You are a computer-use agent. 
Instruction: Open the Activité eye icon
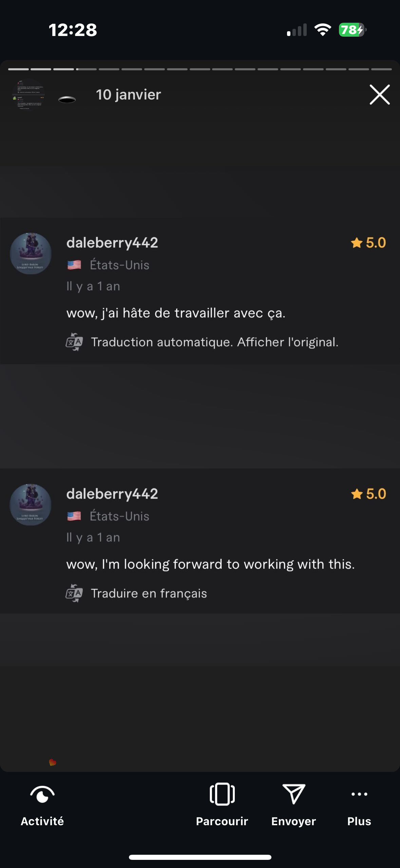(42, 795)
